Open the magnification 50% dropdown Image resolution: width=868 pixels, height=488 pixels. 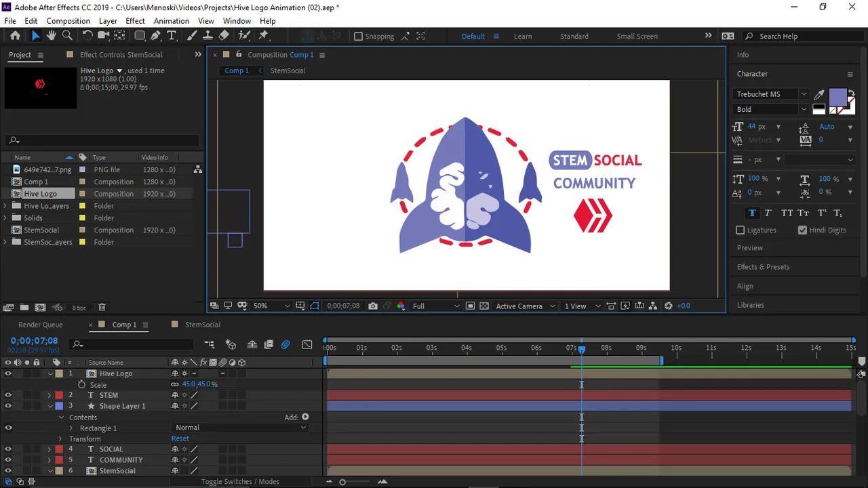point(271,306)
